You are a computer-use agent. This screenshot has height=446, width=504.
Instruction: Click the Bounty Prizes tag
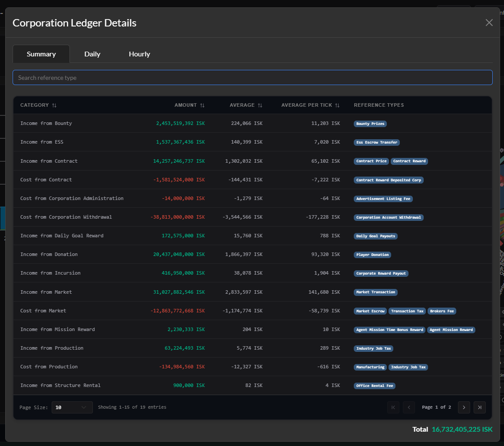point(370,124)
